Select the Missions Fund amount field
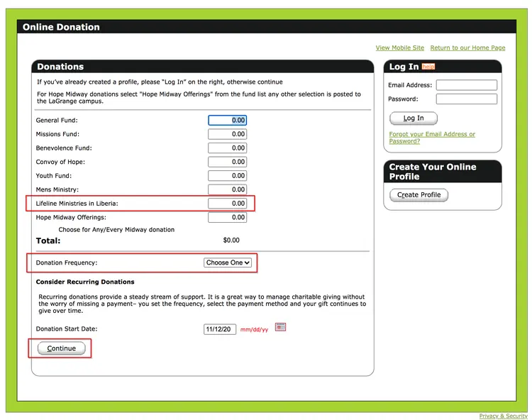532x420 pixels. 227,134
